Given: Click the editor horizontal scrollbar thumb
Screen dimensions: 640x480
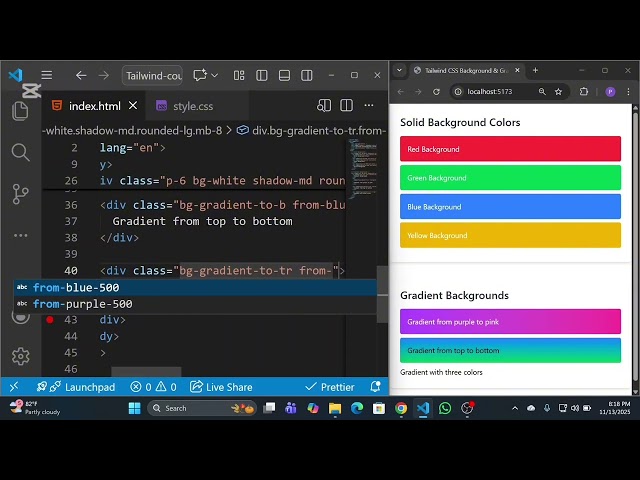Looking at the screenshot, I should point(146,371).
